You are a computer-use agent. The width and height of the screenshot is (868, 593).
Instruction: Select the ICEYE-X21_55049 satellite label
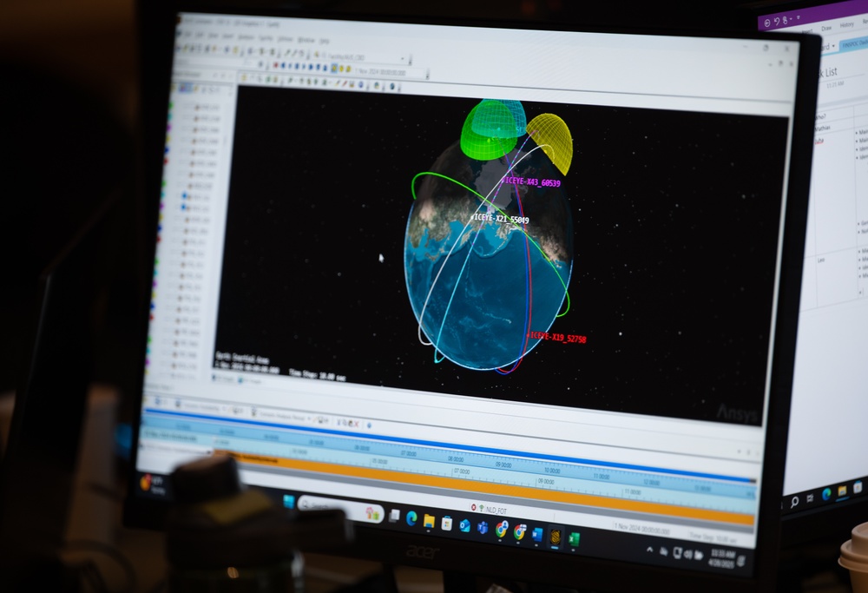502,218
